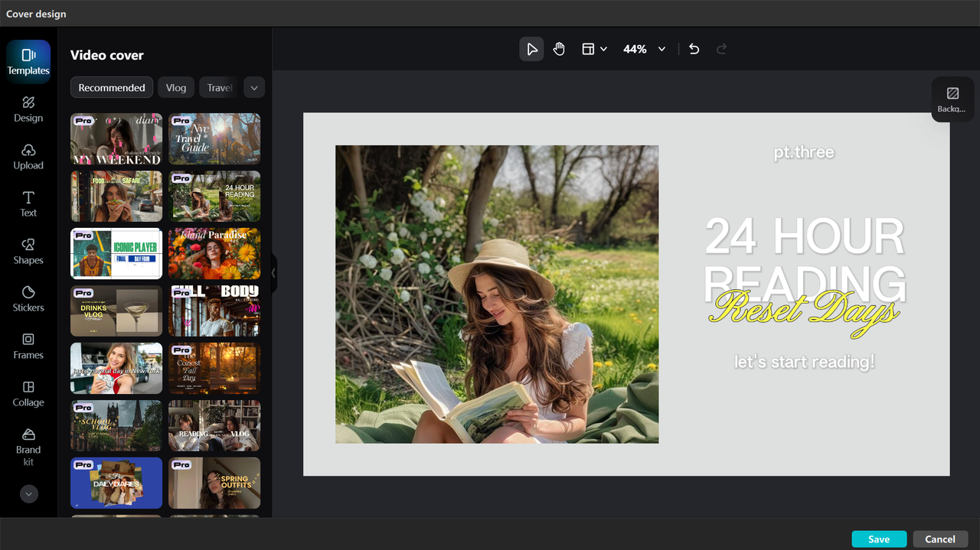The width and height of the screenshot is (980, 550).
Task: Choose the Nyc Travel Guide template
Action: (214, 139)
